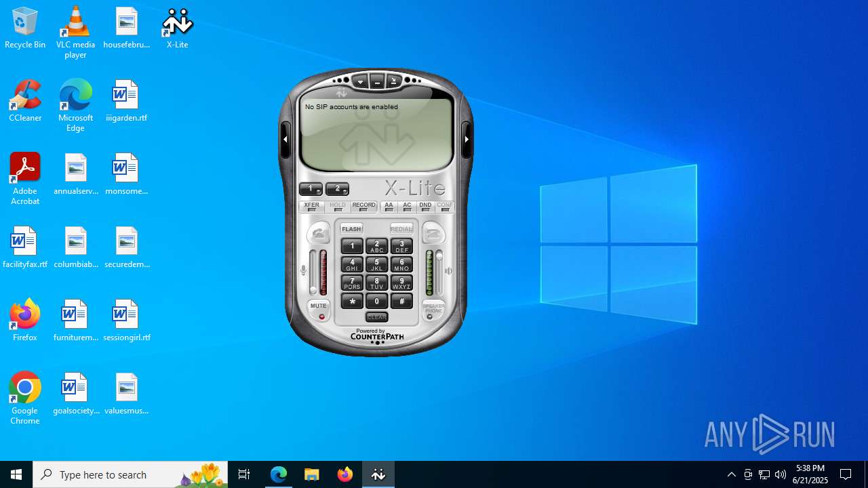The image size is (868, 488).
Task: Select sessiongirl.rtf file icon
Action: [126, 321]
